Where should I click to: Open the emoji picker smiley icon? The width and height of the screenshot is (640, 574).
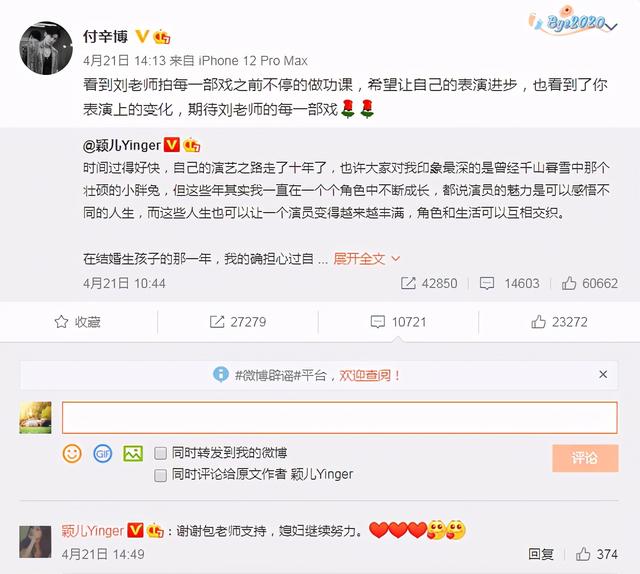(72, 454)
